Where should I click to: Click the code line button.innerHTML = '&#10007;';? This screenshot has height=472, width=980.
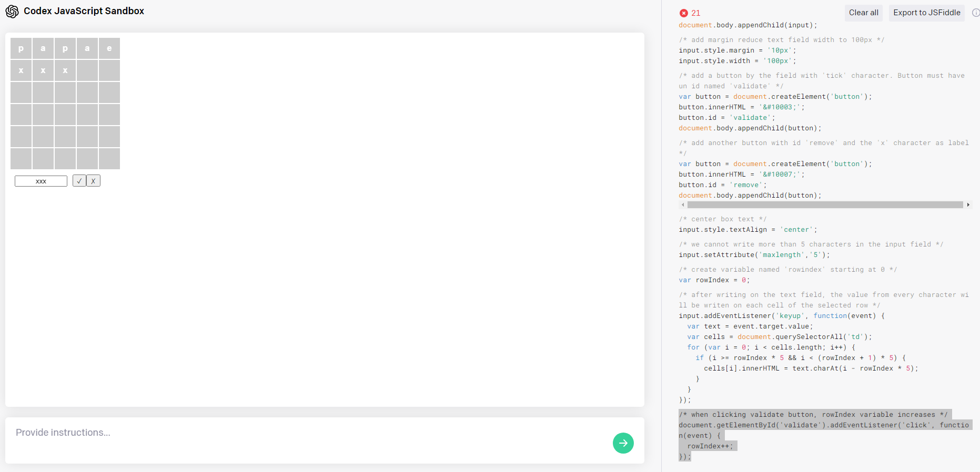(x=741, y=175)
